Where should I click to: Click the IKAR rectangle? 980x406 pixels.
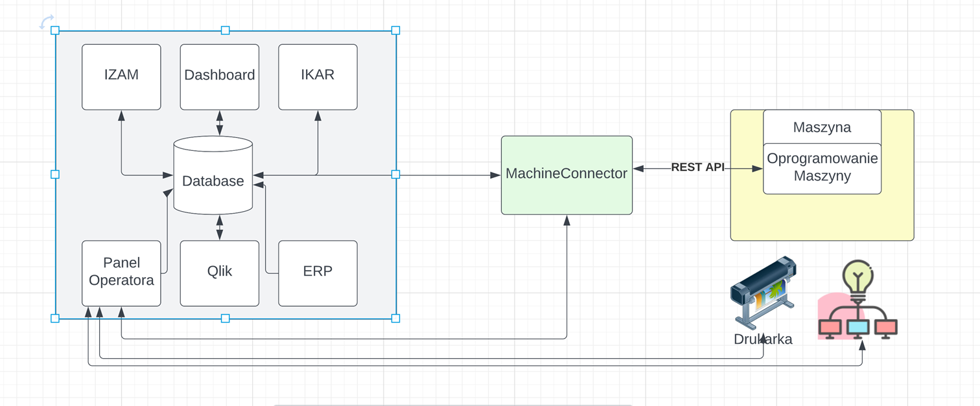click(318, 75)
